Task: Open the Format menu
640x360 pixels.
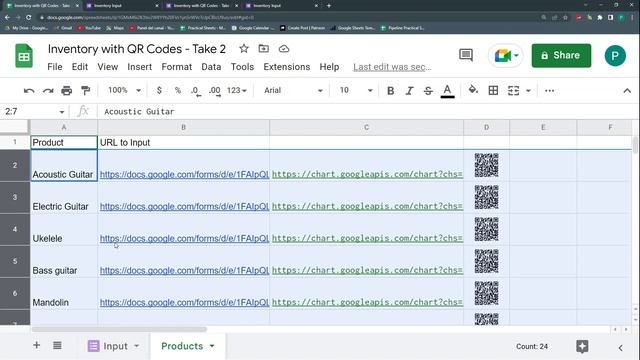Action: tap(176, 67)
